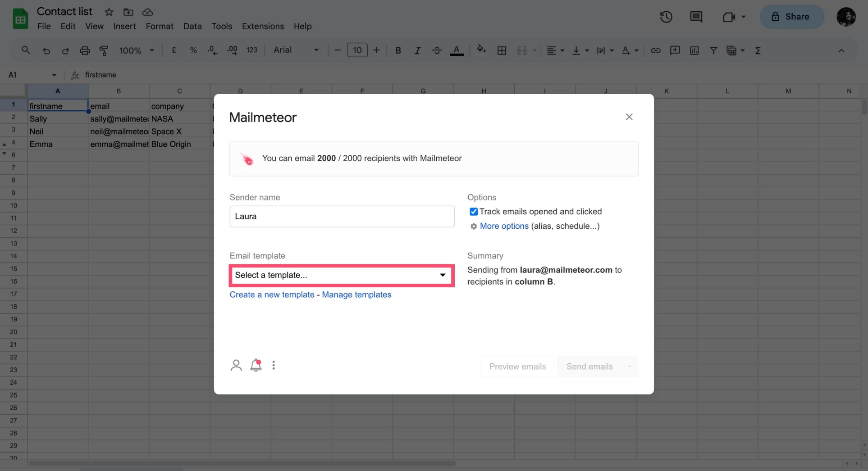Viewport: 868px width, 471px height.
Task: Increase font size with plus
Action: click(376, 50)
